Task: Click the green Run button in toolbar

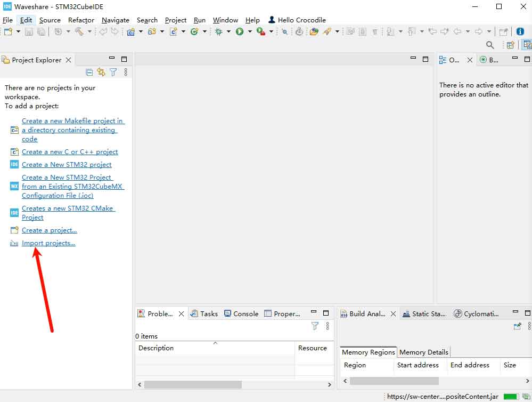Action: (240, 32)
